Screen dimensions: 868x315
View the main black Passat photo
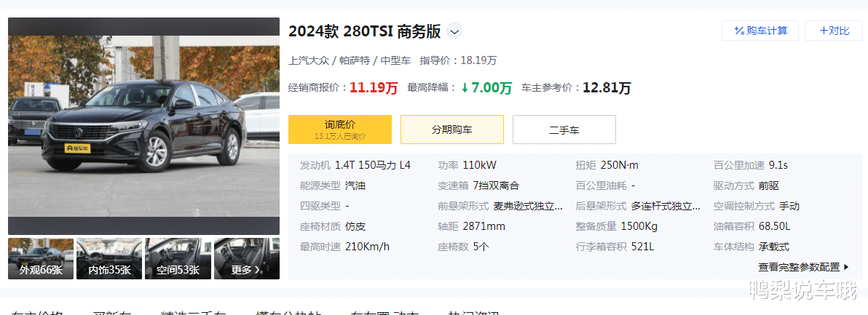click(x=144, y=126)
